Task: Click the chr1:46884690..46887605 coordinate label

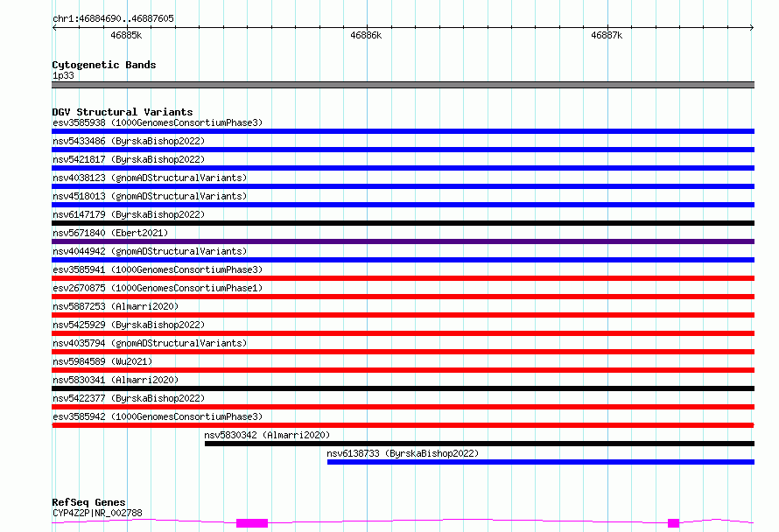Action: point(113,18)
